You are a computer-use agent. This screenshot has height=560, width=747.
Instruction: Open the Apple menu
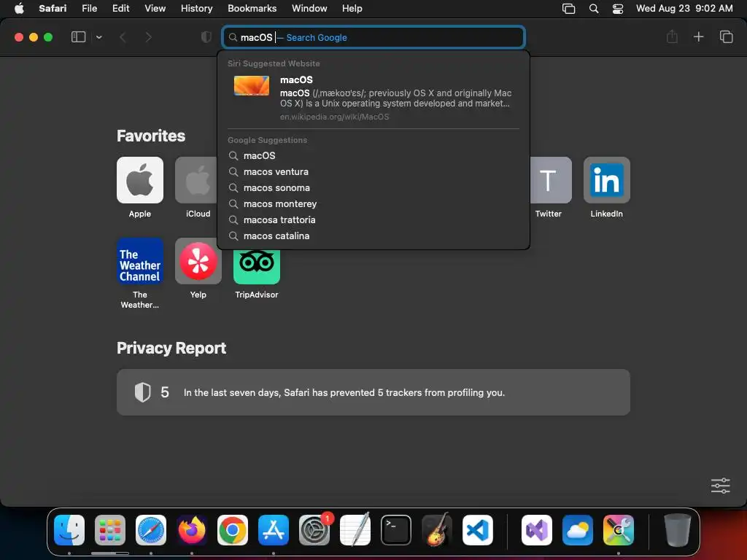19,8
